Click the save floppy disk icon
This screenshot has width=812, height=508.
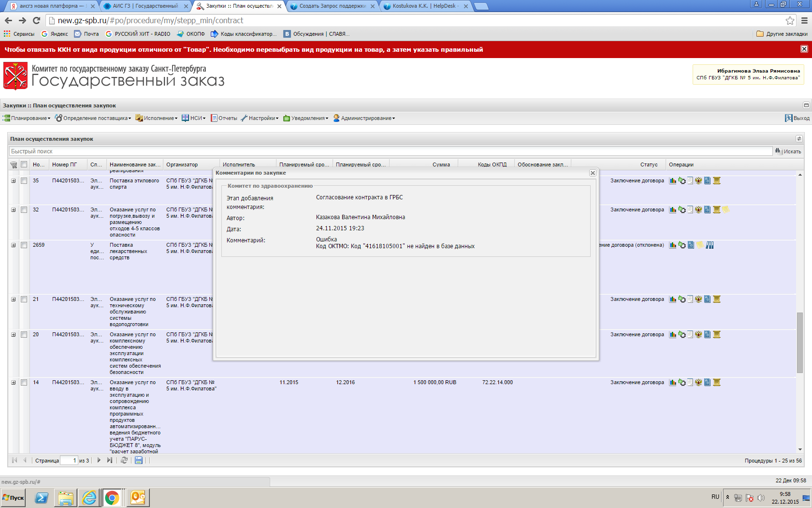(139, 461)
